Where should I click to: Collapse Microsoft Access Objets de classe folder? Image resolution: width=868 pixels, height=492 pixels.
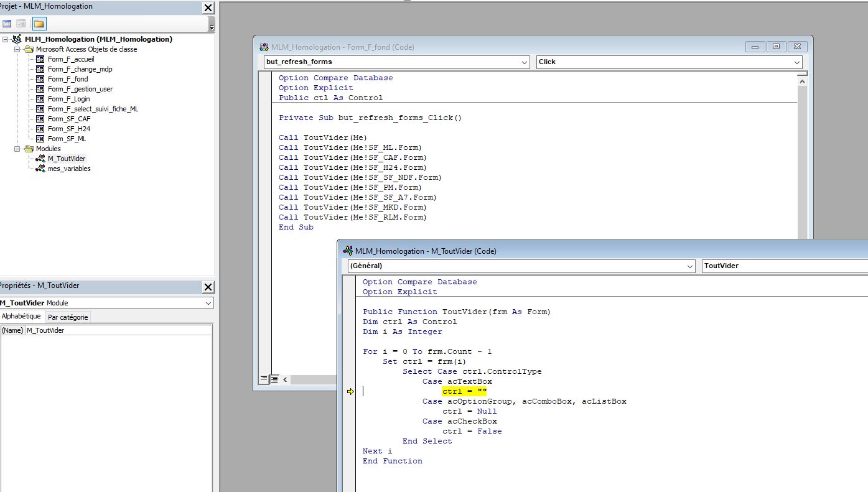(x=17, y=49)
